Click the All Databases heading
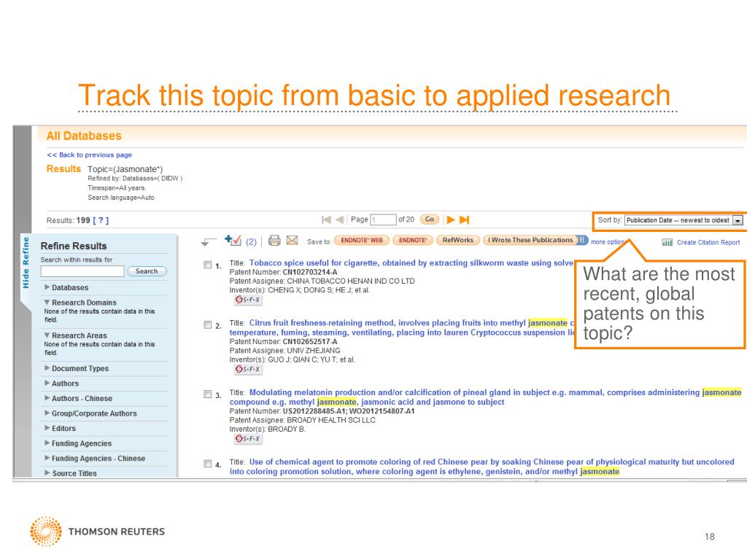The height and width of the screenshot is (560, 747). coord(84,136)
